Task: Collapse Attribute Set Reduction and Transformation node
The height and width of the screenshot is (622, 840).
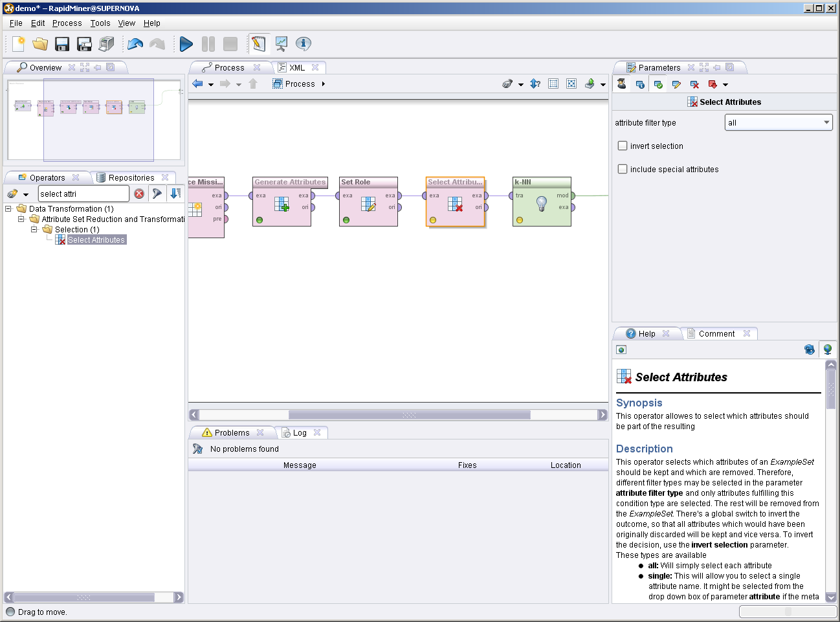Action: (21, 219)
